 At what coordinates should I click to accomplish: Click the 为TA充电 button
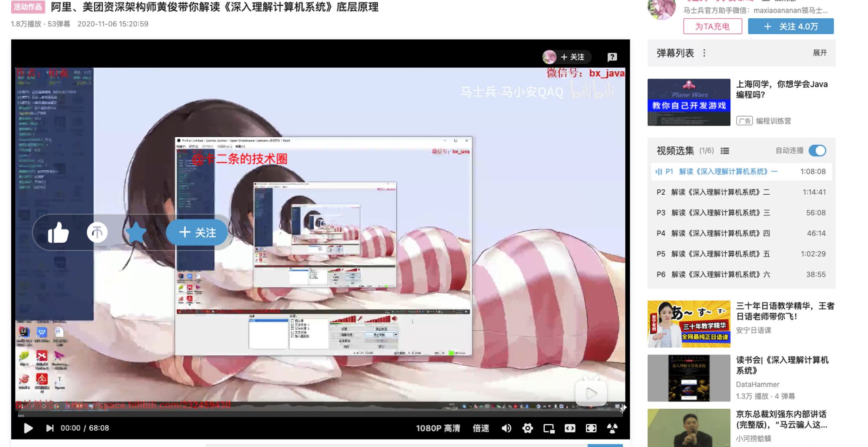click(x=712, y=26)
